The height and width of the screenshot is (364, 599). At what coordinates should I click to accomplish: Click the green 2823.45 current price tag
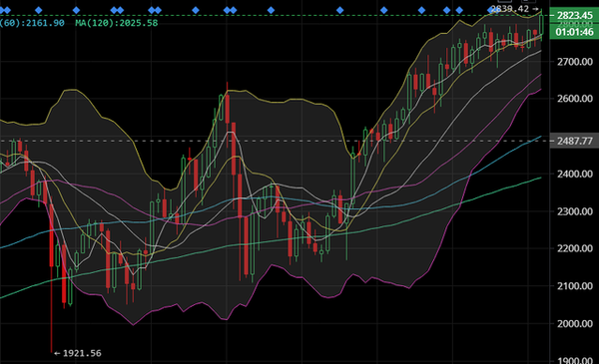point(574,15)
